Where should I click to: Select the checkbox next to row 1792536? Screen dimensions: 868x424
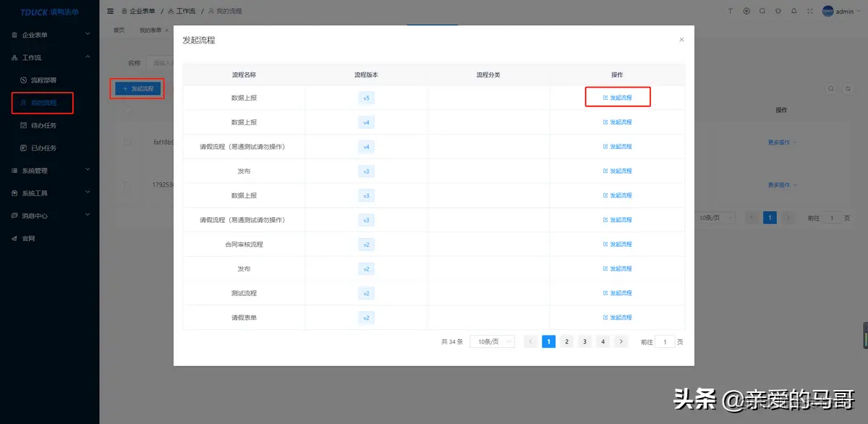click(127, 185)
